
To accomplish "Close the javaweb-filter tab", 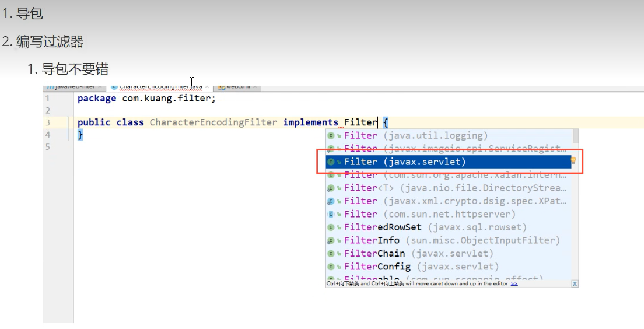I will tap(100, 87).
